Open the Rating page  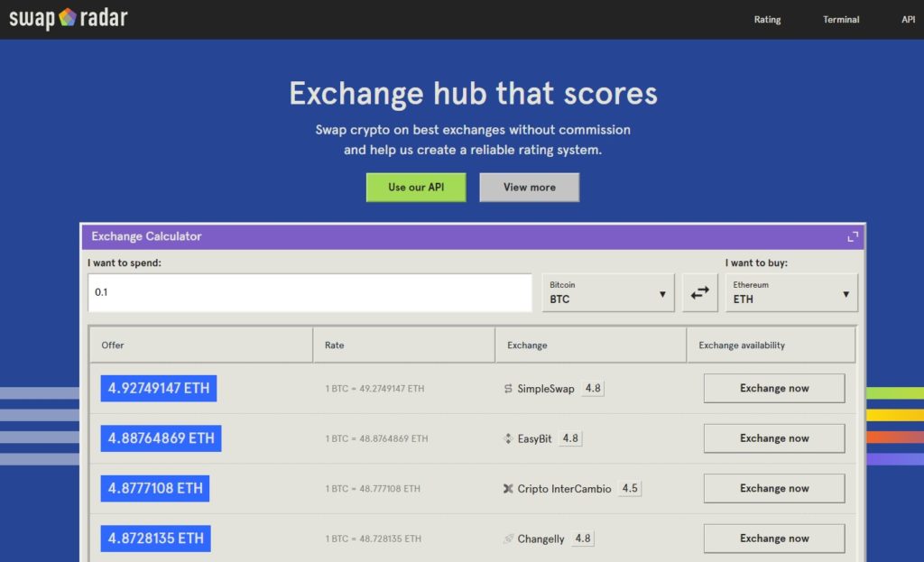[x=767, y=20]
